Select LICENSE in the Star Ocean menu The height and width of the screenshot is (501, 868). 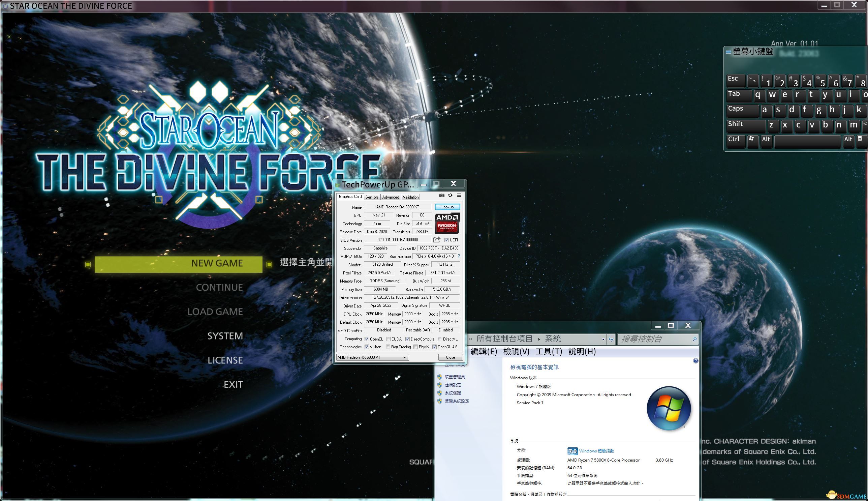pyautogui.click(x=225, y=360)
